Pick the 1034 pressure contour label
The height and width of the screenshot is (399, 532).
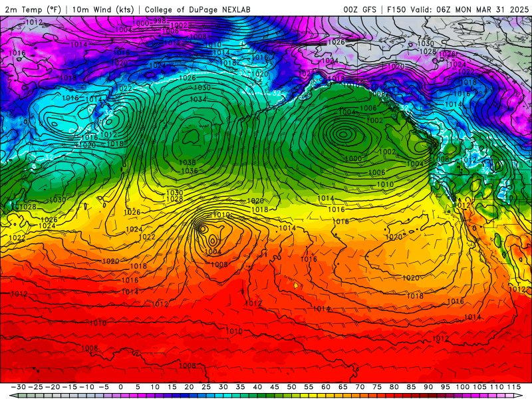(x=198, y=99)
